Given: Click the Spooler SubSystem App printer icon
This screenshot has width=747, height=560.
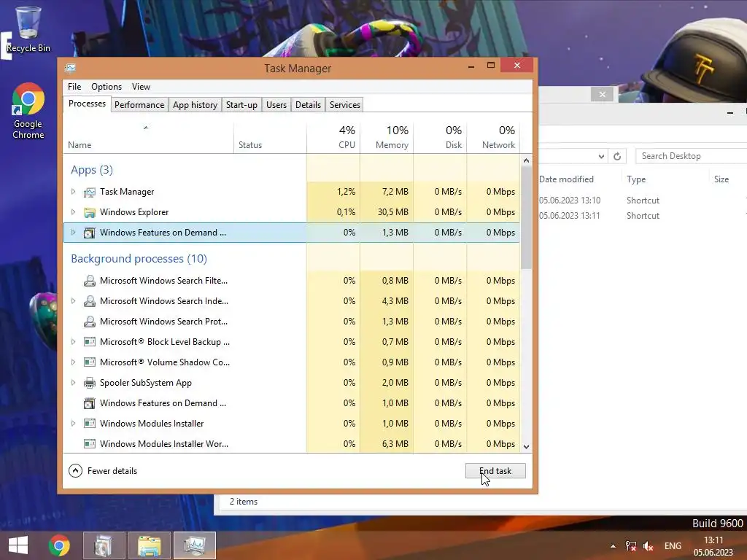Looking at the screenshot, I should [89, 383].
